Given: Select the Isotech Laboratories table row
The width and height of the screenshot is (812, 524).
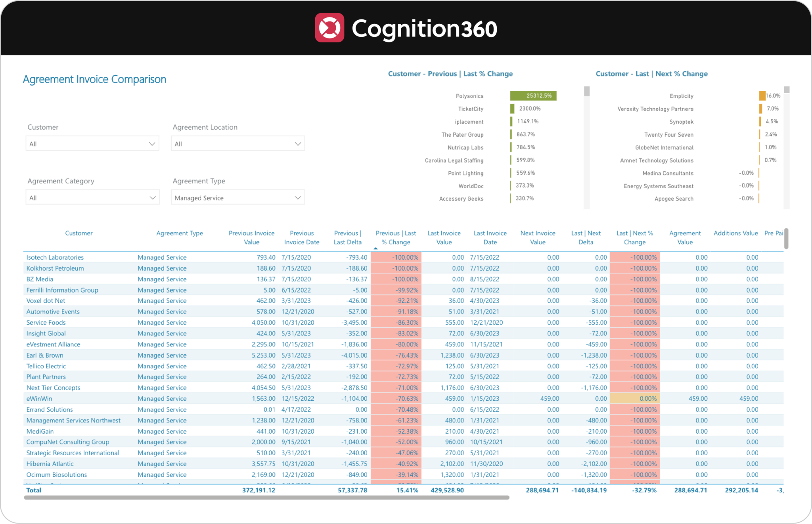Looking at the screenshot, I should click(x=55, y=257).
